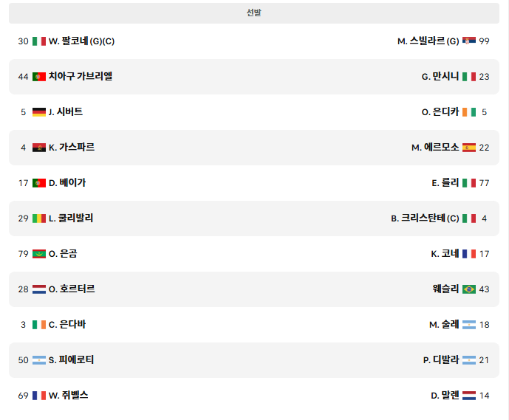Click the Netherlands flag beside O. 호르터르
509x420 pixels.
[x=39, y=289]
